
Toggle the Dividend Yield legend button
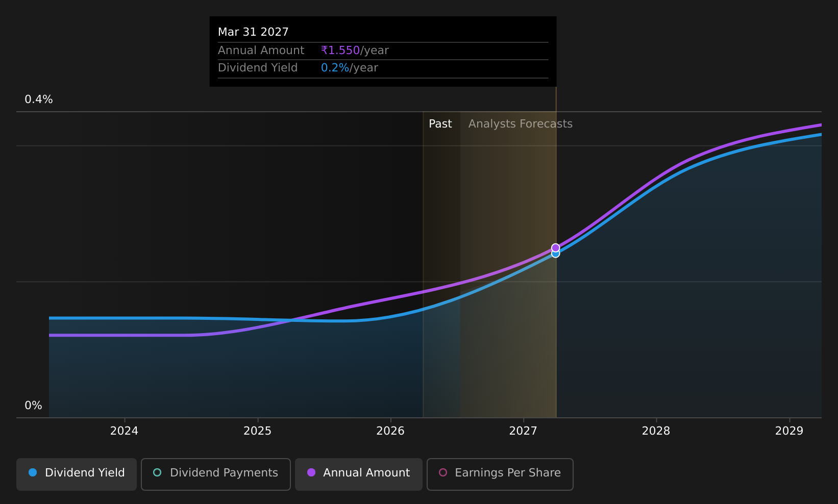point(77,474)
